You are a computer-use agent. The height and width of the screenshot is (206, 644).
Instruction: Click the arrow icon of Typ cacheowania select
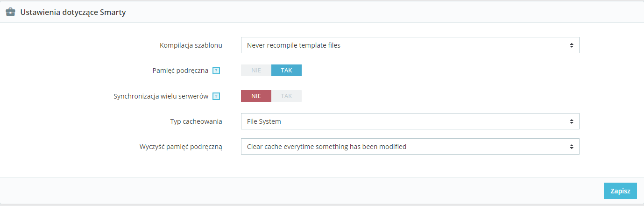(x=571, y=121)
